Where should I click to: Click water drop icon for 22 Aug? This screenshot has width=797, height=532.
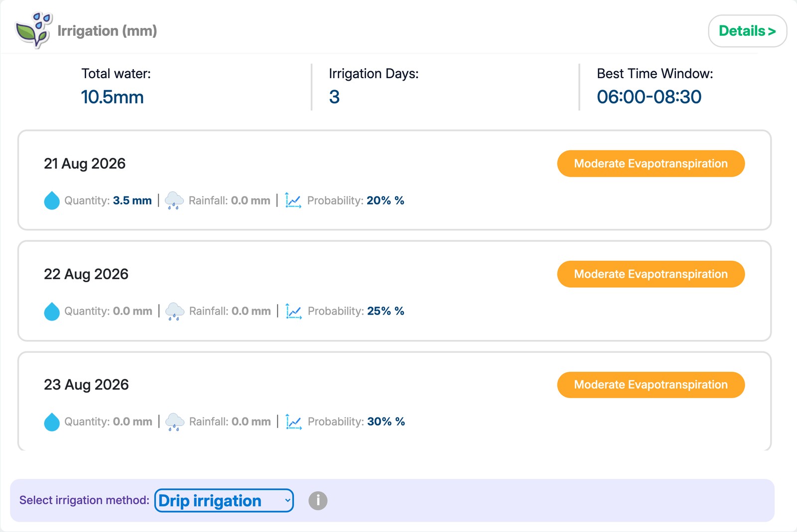(52, 311)
